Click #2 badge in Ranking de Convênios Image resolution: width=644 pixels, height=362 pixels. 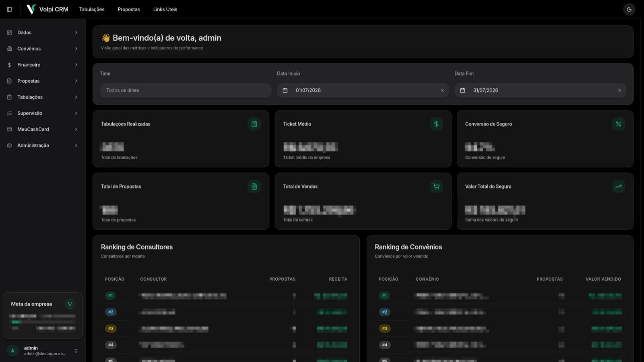click(x=384, y=312)
